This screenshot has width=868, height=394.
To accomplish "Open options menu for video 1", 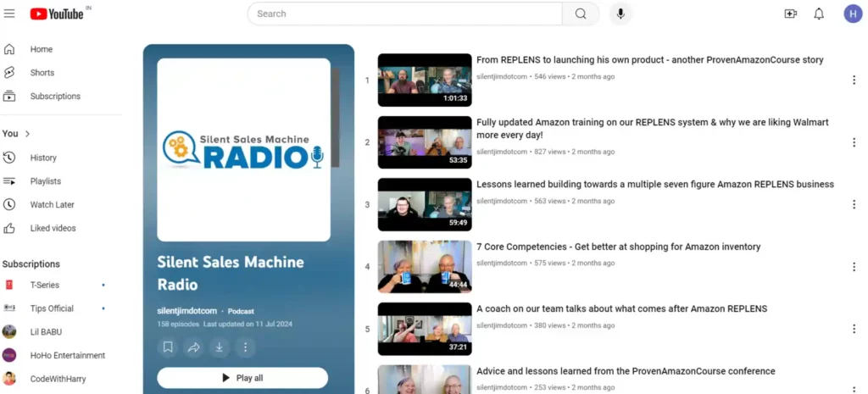I will point(854,80).
